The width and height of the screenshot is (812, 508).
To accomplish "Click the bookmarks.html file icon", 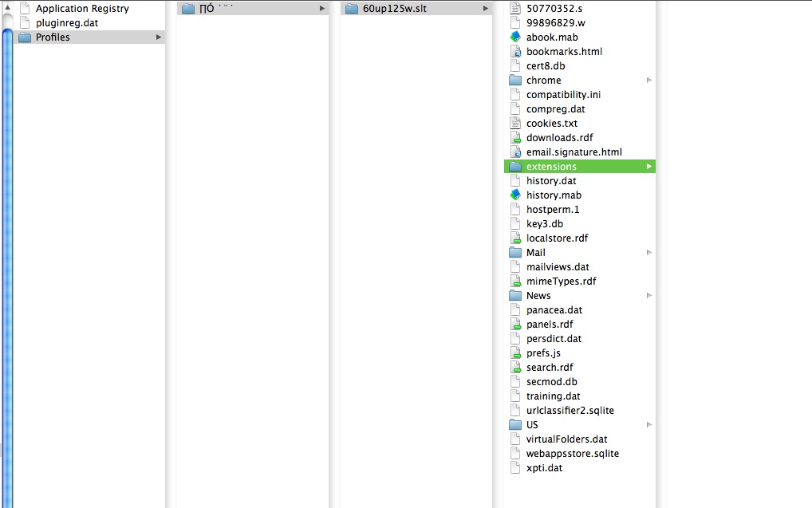I will pos(515,51).
